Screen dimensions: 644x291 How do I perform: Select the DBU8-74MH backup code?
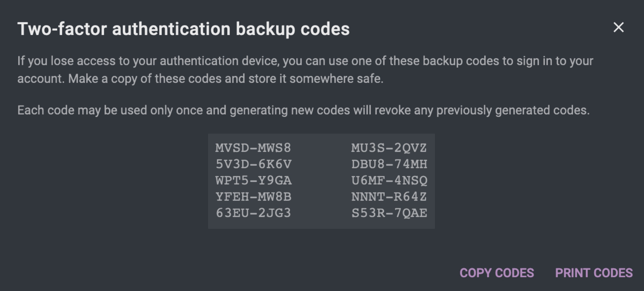click(389, 164)
